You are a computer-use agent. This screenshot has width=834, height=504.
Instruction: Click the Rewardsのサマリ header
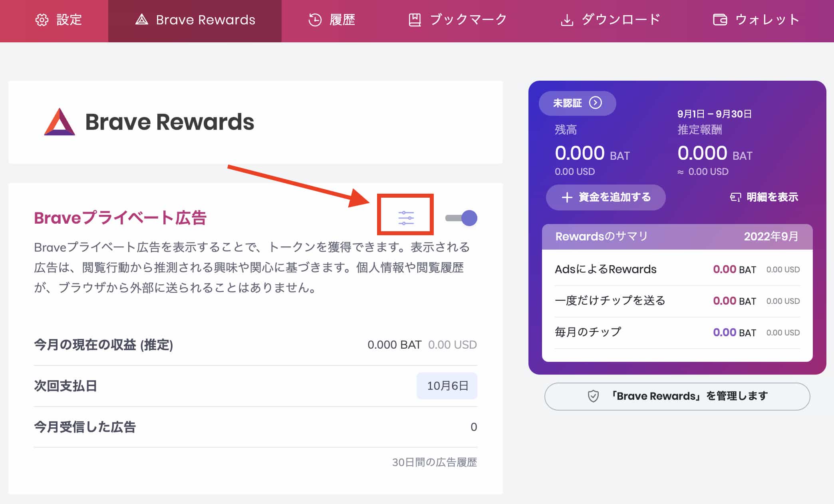pos(677,236)
